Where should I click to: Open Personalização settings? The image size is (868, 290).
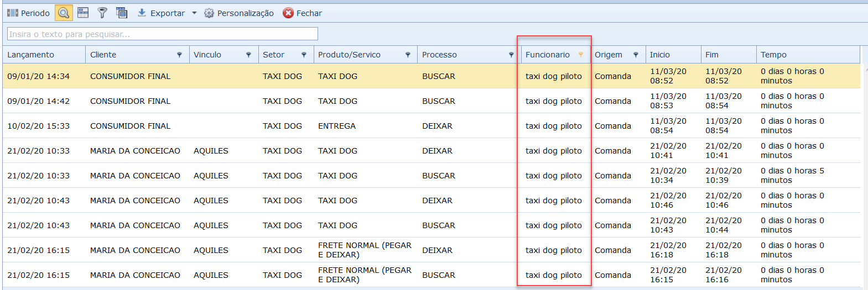click(238, 13)
